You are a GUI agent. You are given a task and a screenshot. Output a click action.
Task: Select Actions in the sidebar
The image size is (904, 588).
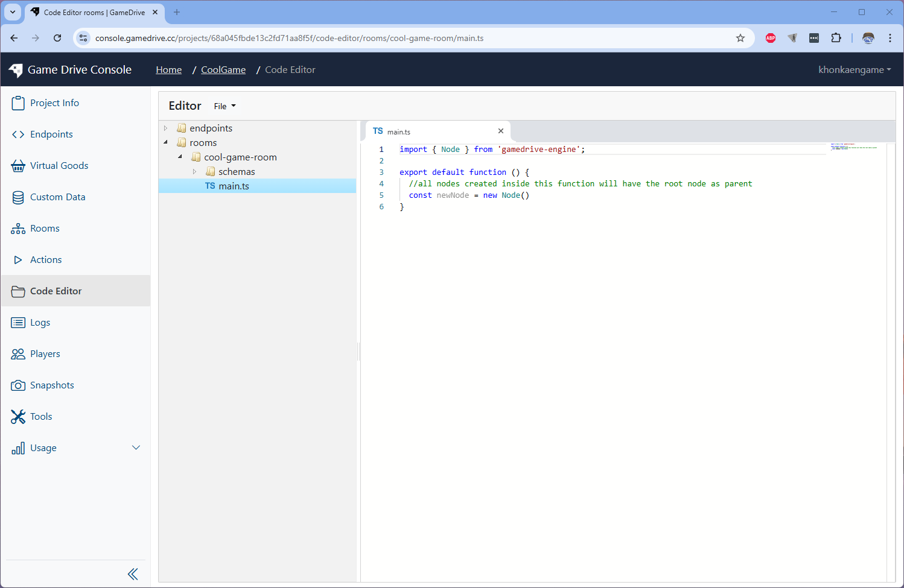click(x=46, y=259)
